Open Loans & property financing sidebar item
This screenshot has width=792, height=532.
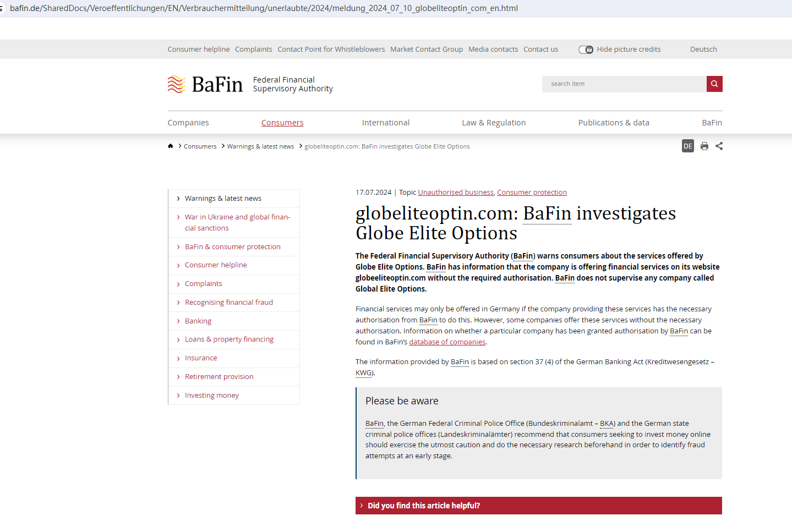coord(234,339)
